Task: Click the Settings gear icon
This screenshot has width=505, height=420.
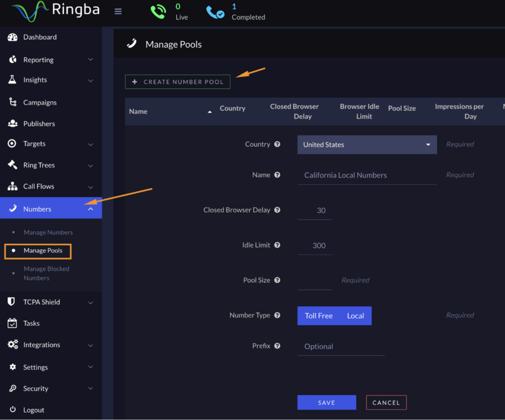Action: (x=13, y=367)
